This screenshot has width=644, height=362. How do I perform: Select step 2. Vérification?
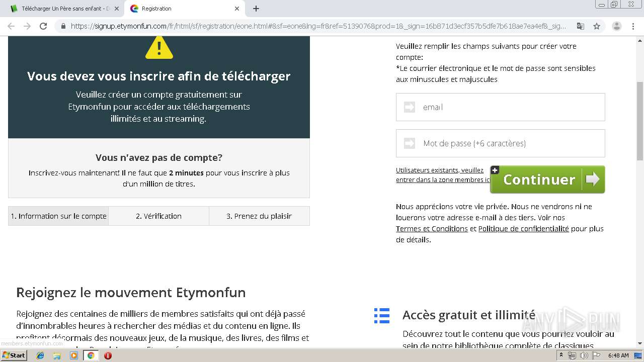[158, 216]
